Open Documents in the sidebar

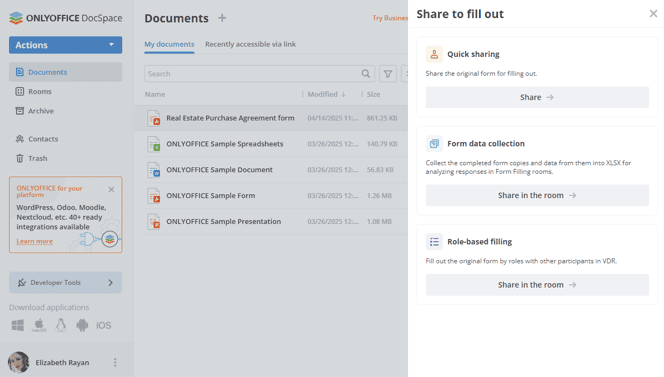pyautogui.click(x=66, y=72)
